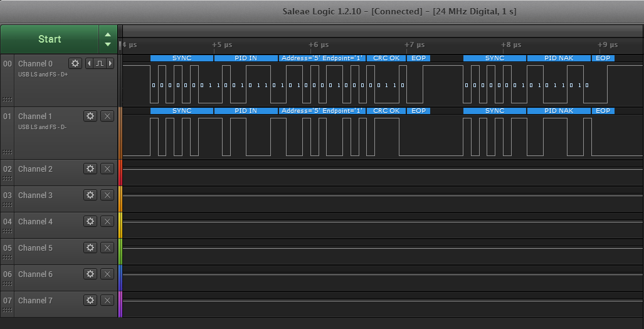Increase capture settings with up arrow beside Start
The image size is (644, 329).
(108, 35)
